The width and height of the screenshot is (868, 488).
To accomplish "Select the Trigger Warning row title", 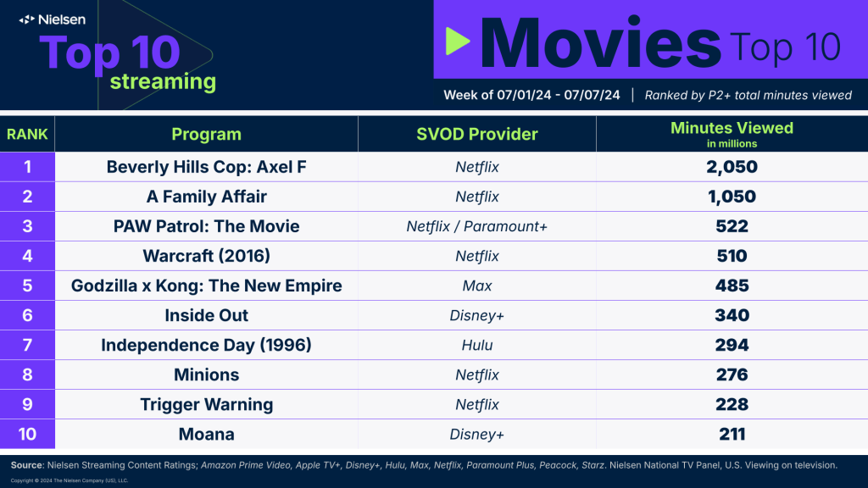I will point(207,404).
